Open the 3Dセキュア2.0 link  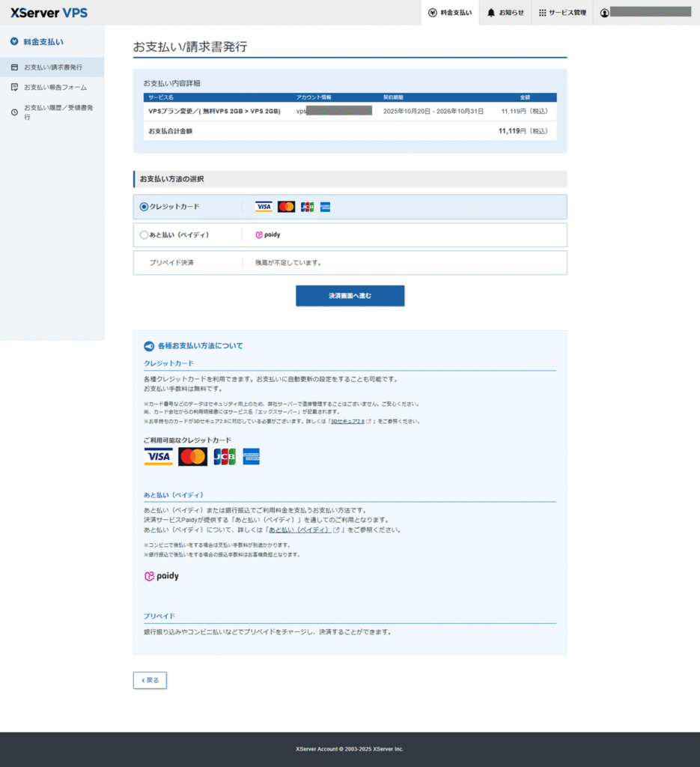tap(347, 422)
